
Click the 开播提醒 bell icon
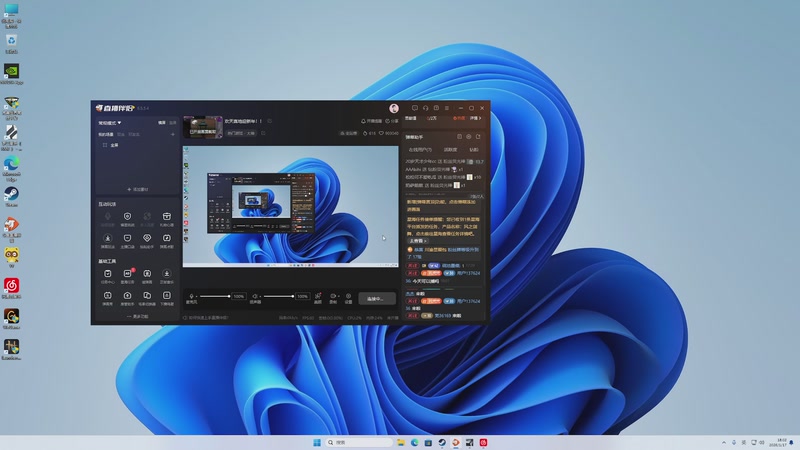point(363,121)
